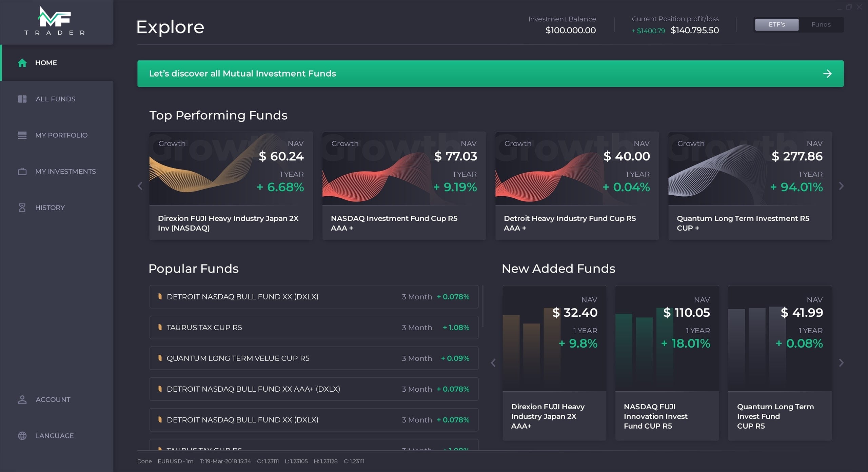The image size is (868, 472).
Task: Click the arrow icon on green banner
Action: (827, 74)
